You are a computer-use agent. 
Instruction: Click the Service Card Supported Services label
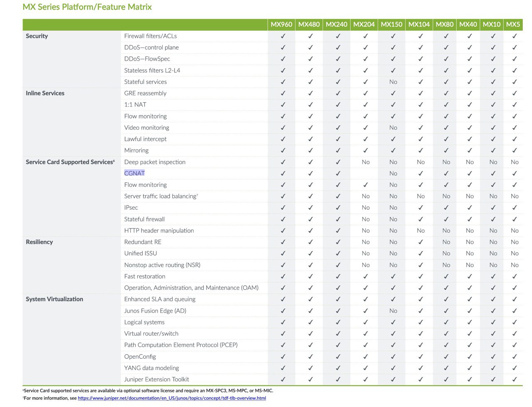click(x=70, y=162)
